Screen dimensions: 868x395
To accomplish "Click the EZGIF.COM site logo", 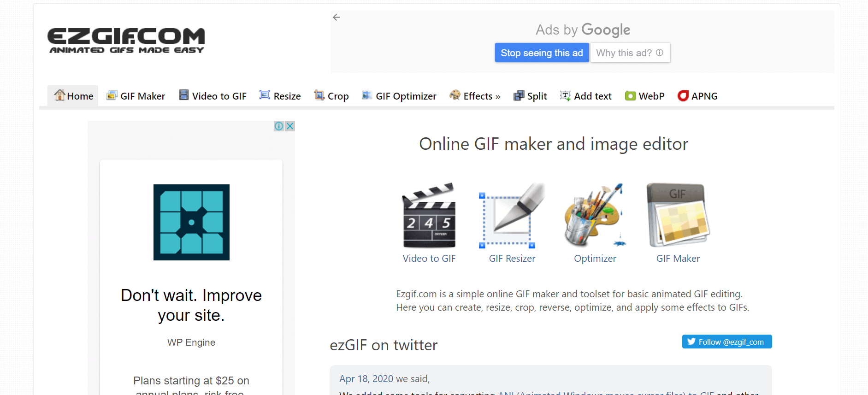I will [x=126, y=41].
